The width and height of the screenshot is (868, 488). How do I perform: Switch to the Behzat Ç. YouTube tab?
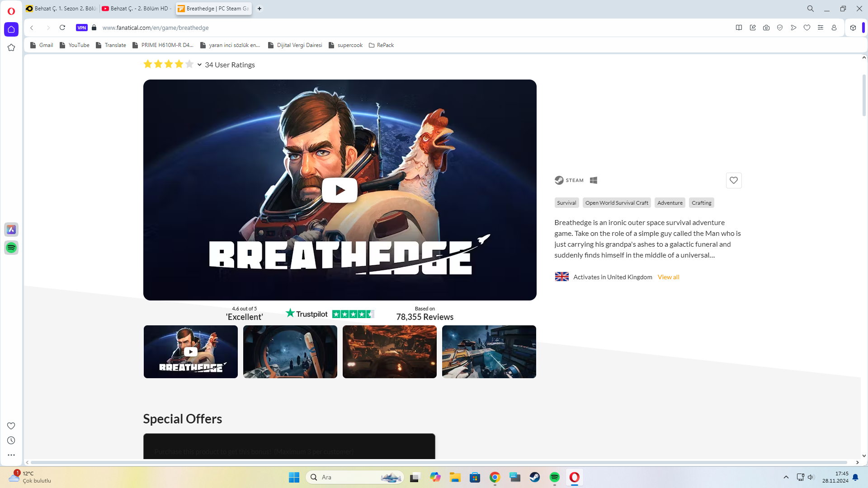pos(137,9)
